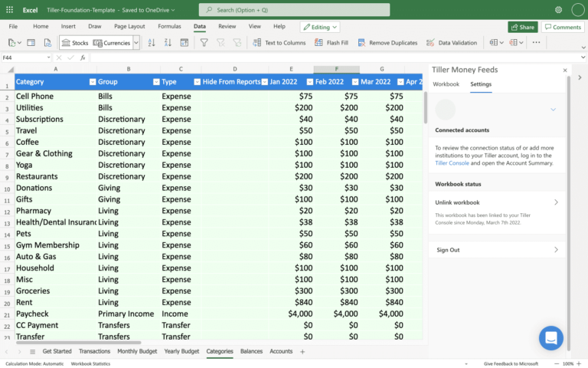Click the Sort Ascending icon
588x368 pixels.
153,43
